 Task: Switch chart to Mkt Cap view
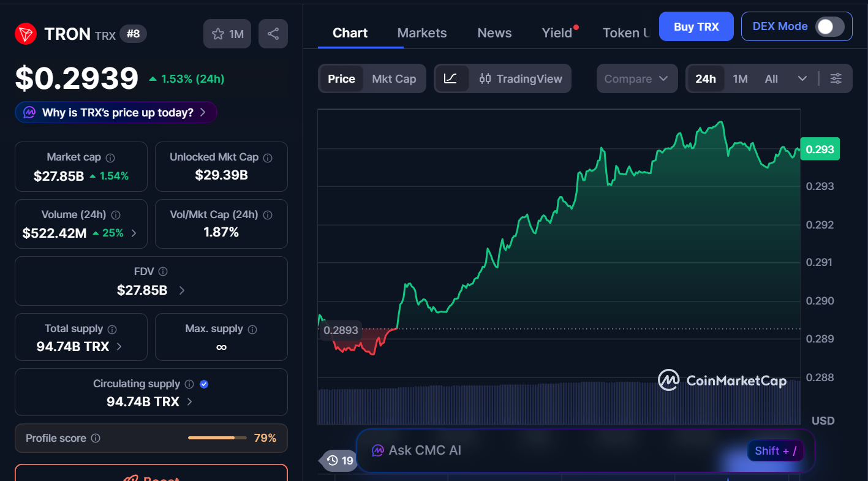click(394, 78)
